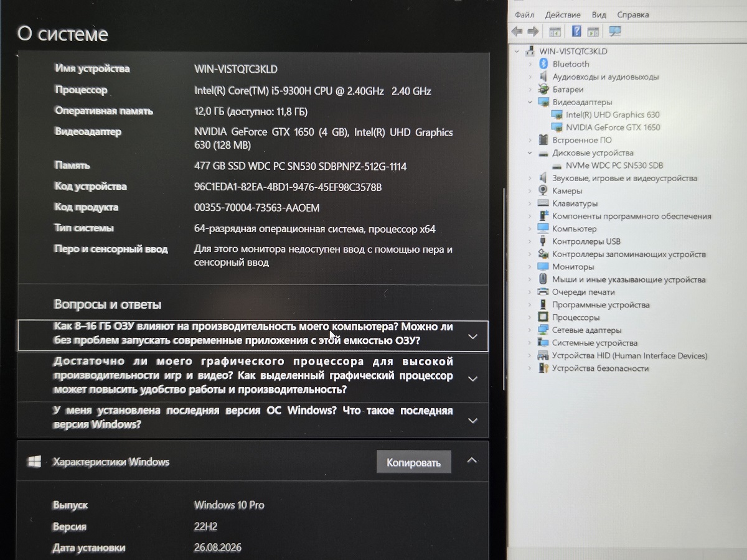Screen dimensions: 747x560
Task: Expand the graphics processor question chevron
Action: (x=472, y=378)
